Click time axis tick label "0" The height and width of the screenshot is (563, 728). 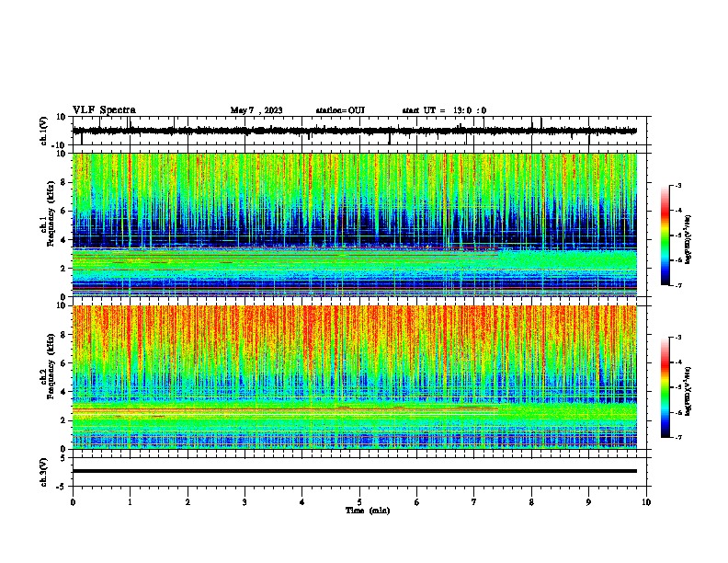click(73, 502)
